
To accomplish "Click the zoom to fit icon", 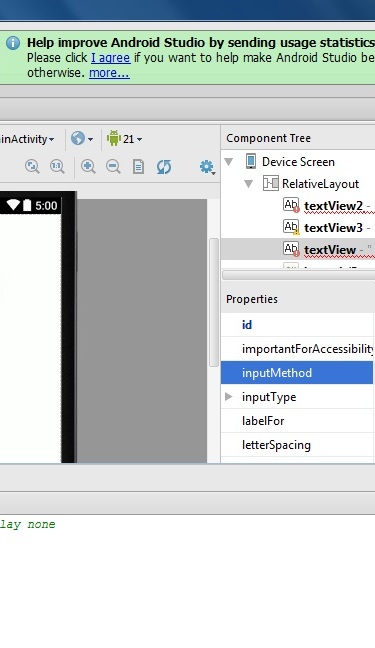I will tap(32, 167).
